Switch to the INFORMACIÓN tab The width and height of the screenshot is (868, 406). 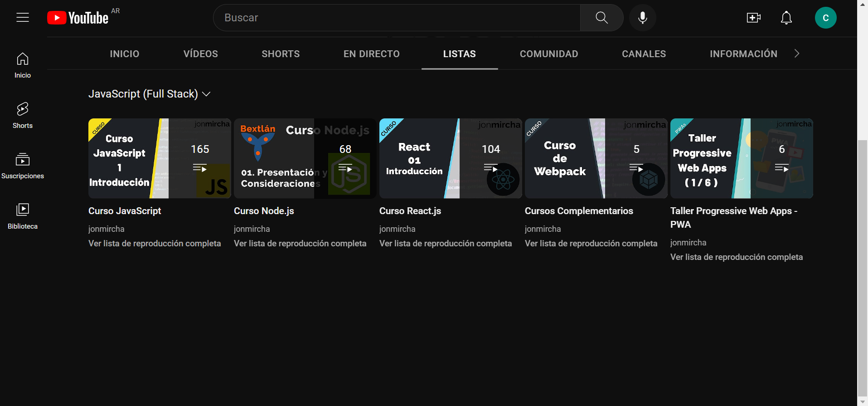coord(743,54)
